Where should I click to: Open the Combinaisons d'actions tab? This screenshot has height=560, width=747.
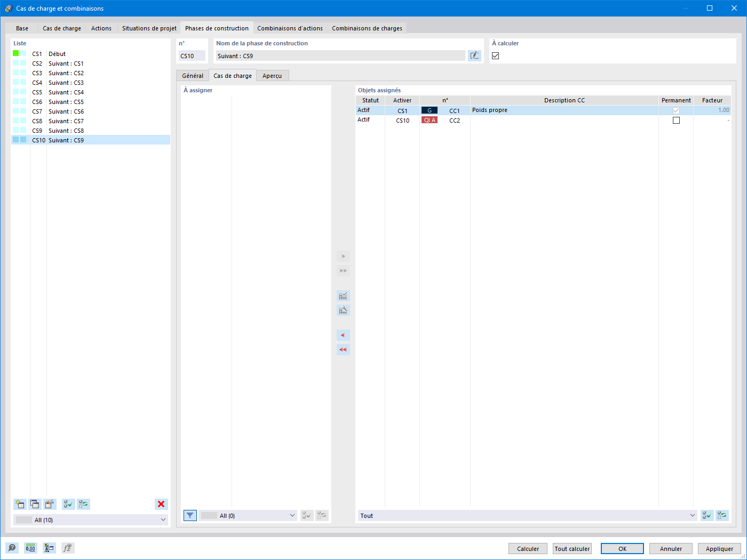coord(290,28)
